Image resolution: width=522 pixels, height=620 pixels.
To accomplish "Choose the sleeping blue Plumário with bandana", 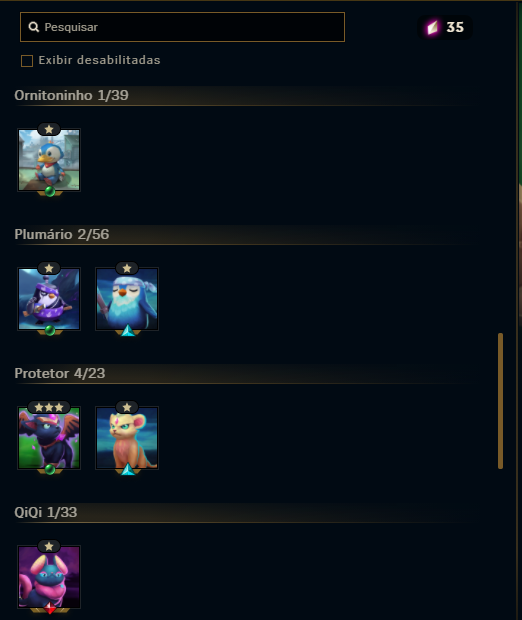I will (x=127, y=299).
